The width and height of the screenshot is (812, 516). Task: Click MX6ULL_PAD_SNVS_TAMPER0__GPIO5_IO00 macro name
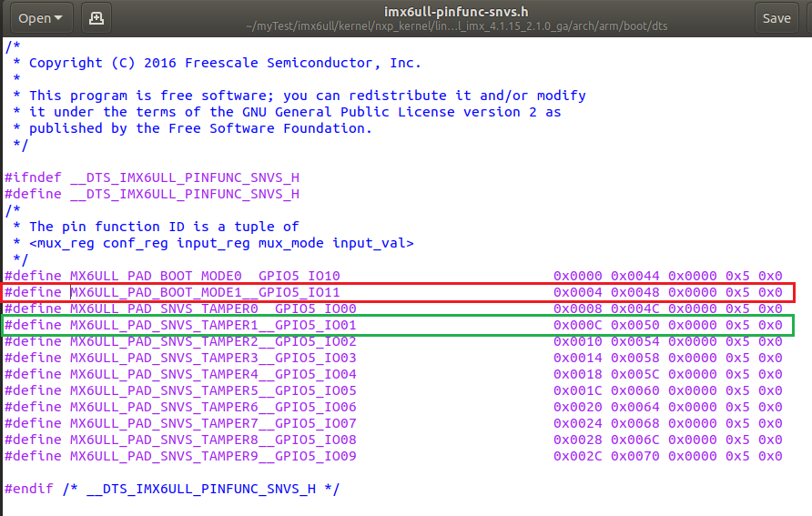(x=213, y=309)
